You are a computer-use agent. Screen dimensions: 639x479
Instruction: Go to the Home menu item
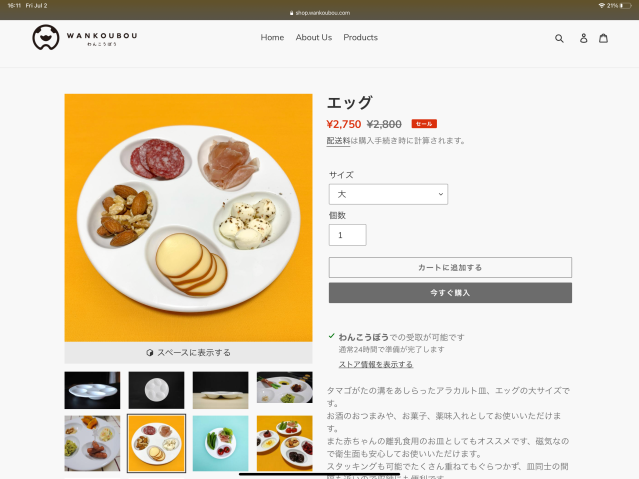tap(272, 38)
